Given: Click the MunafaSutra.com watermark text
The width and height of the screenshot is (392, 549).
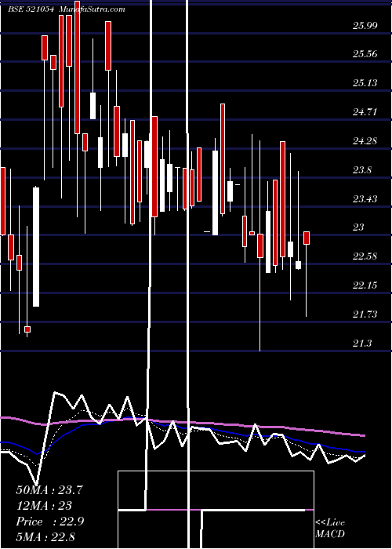Looking at the screenshot, I should (93, 9).
